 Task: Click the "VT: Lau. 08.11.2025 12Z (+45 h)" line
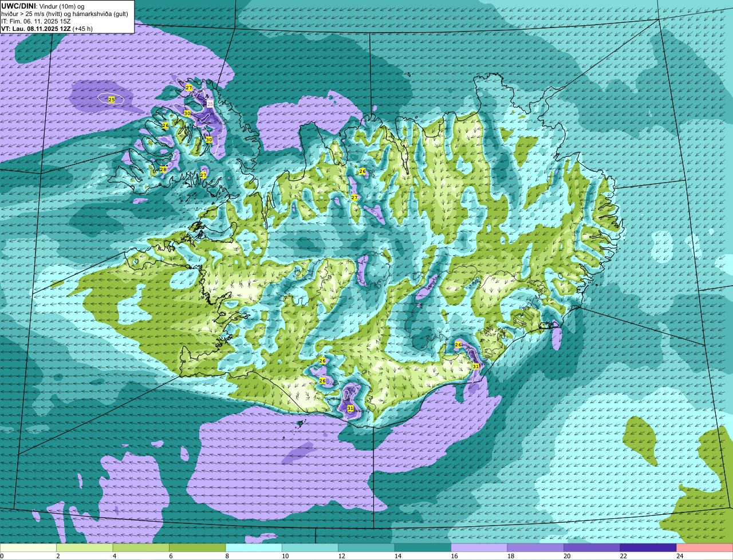coord(47,29)
